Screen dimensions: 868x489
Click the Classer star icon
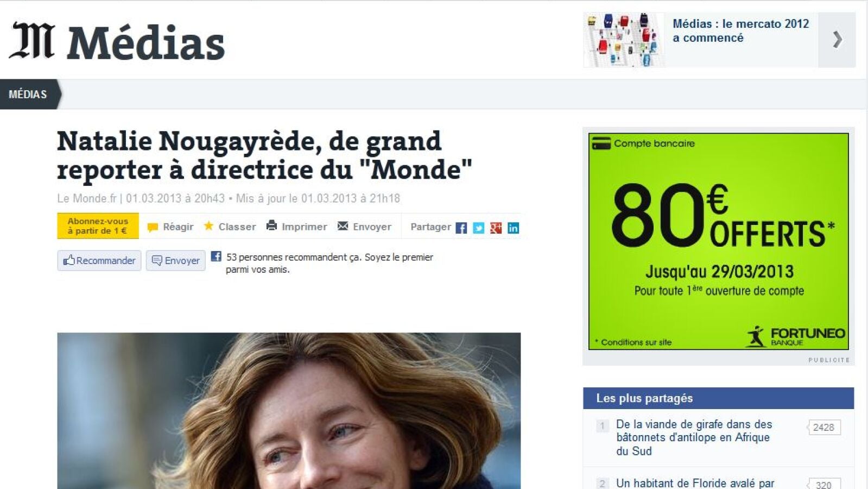pyautogui.click(x=208, y=225)
